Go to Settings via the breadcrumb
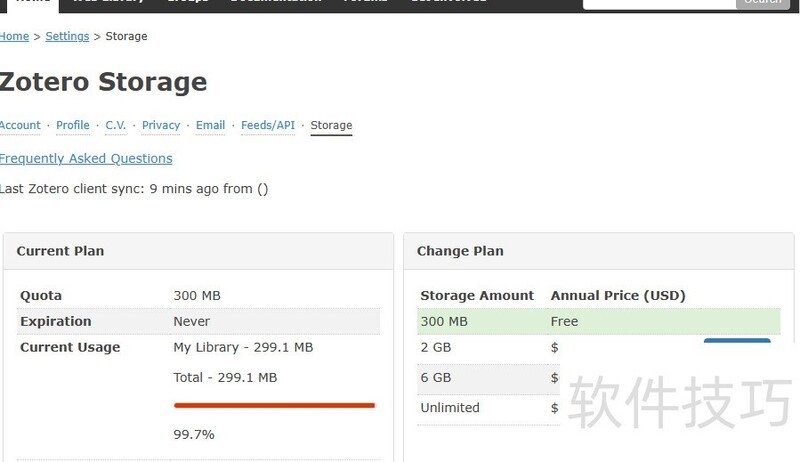Viewport: 800px width, 462px height. (67, 36)
